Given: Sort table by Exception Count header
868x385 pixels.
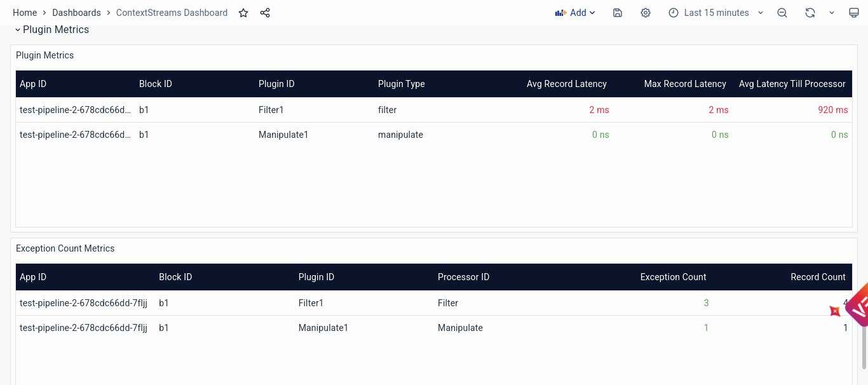Looking at the screenshot, I should pyautogui.click(x=673, y=277).
